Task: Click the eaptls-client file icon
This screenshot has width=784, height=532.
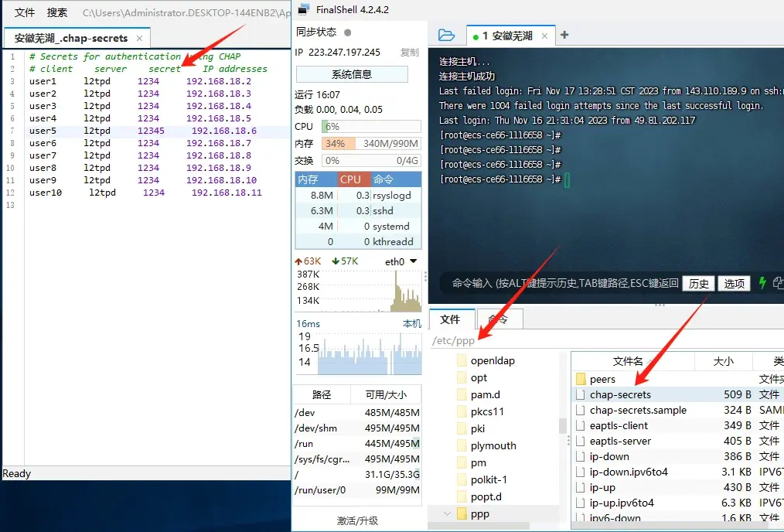Action: [x=580, y=425]
